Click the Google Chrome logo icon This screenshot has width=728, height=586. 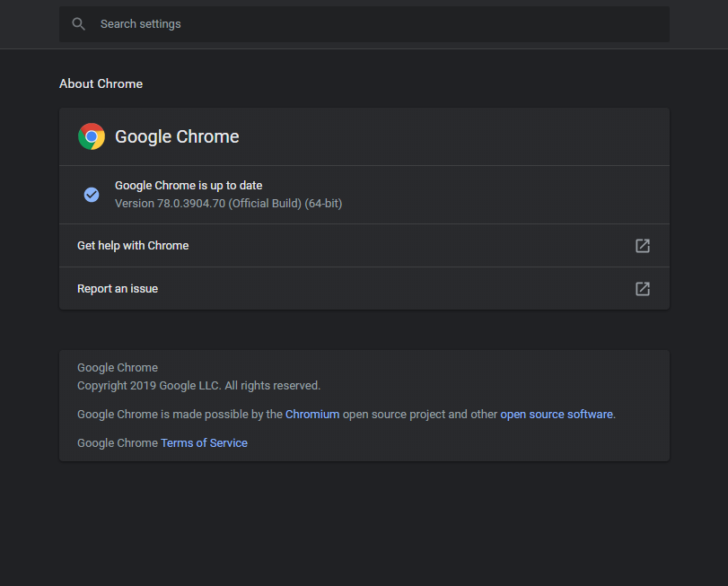(92, 136)
